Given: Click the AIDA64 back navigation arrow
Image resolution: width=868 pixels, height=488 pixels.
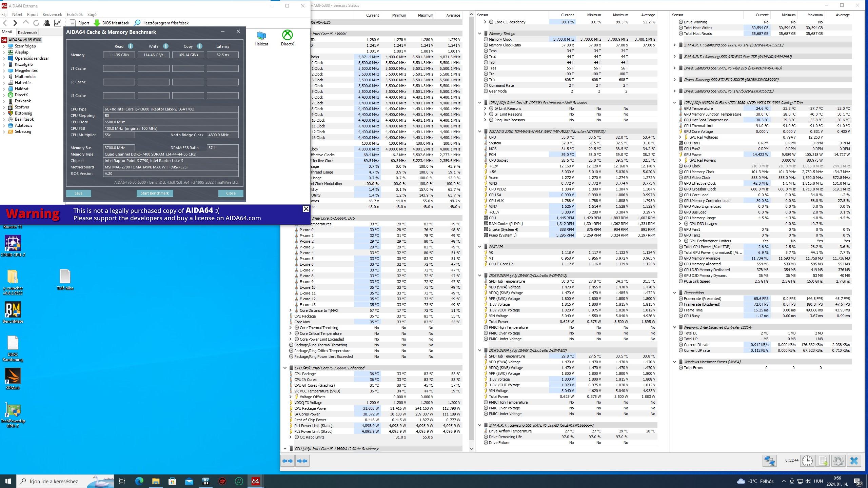Looking at the screenshot, I should coord(5,23).
